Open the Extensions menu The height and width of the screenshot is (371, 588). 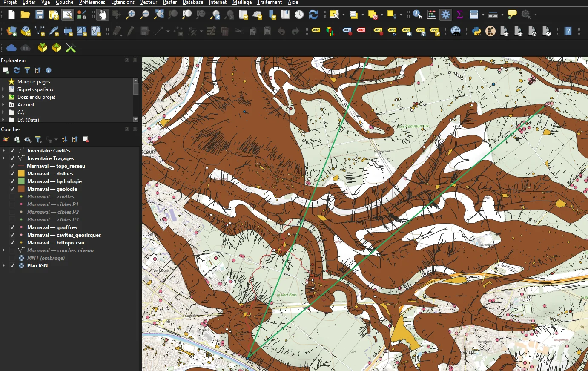coord(123,3)
